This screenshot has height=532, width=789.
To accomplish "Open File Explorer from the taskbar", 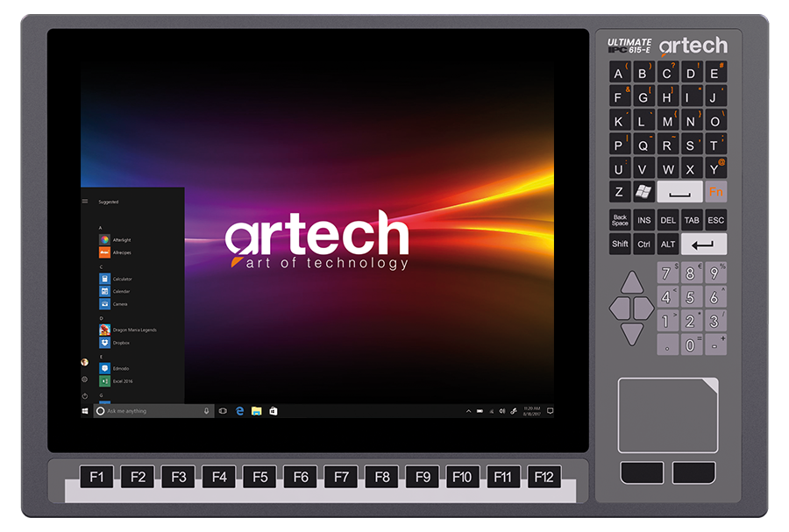I will pyautogui.click(x=256, y=410).
